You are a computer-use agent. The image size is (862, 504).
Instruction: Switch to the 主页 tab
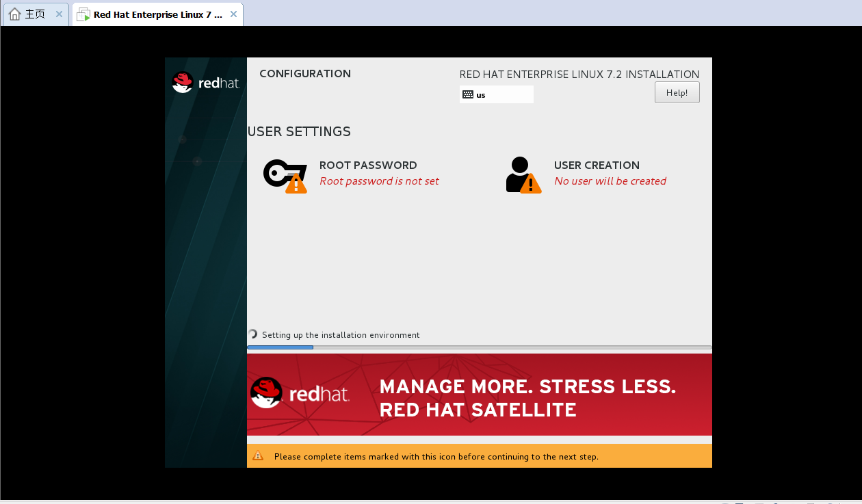tap(36, 14)
